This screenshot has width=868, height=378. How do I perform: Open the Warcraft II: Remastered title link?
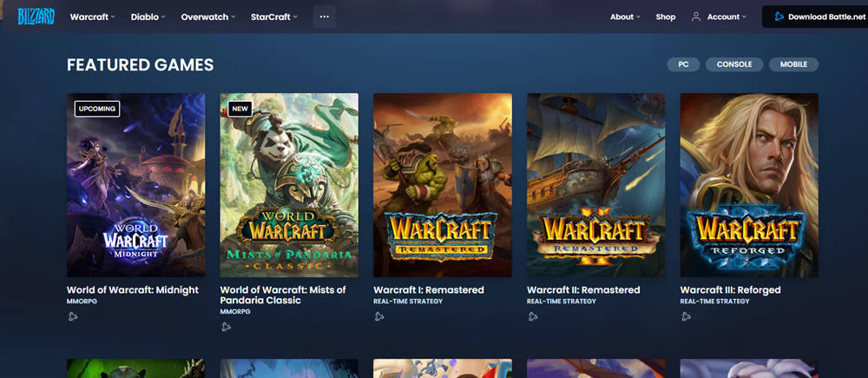pos(583,290)
